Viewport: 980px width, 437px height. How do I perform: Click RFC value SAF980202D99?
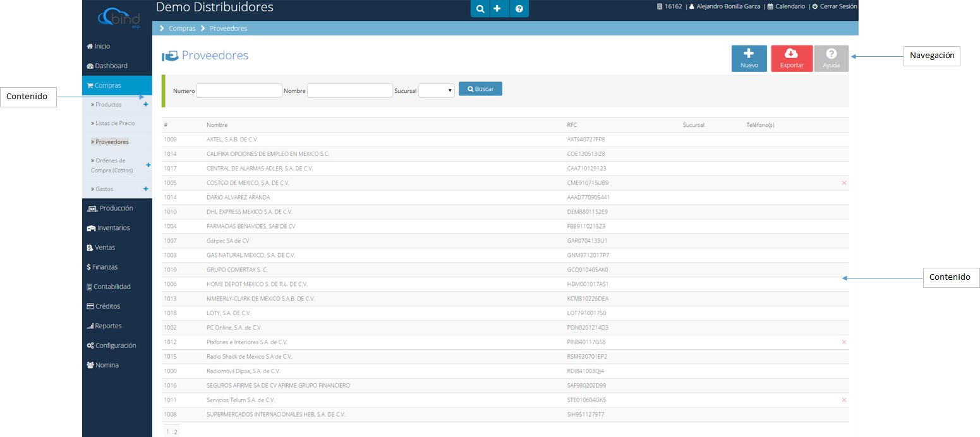click(x=587, y=386)
